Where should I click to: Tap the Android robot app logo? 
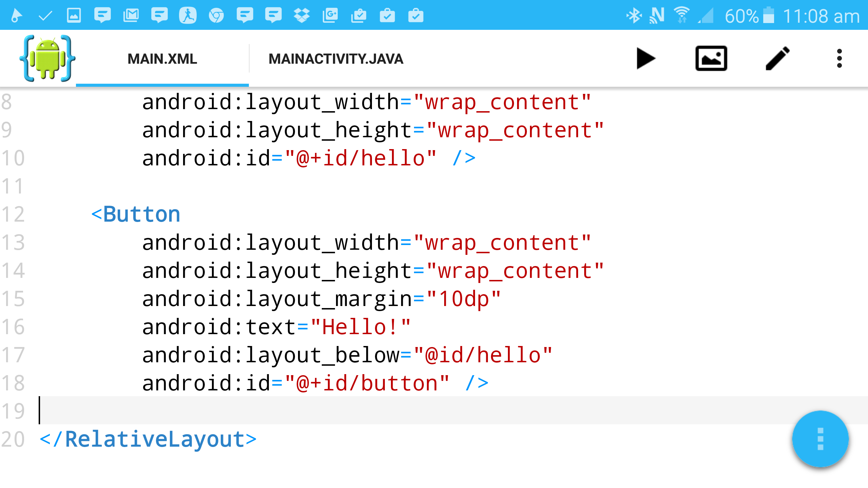pos(47,58)
